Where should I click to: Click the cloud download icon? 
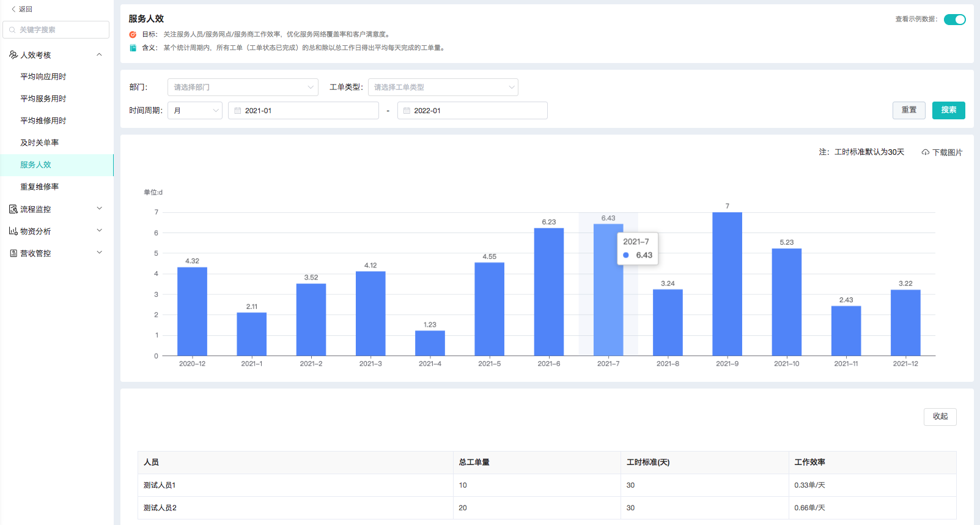926,152
